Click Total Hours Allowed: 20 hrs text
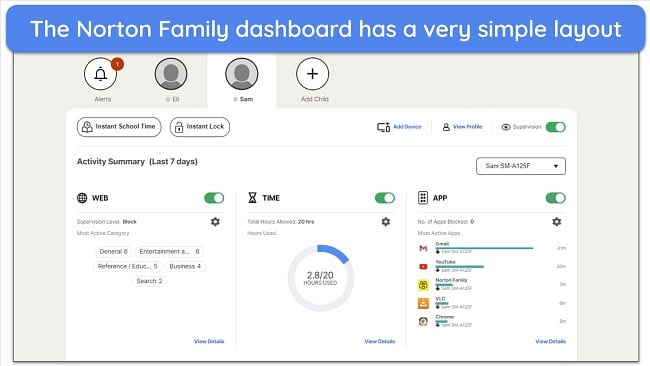Viewport: 650px width, 366px height. (281, 222)
